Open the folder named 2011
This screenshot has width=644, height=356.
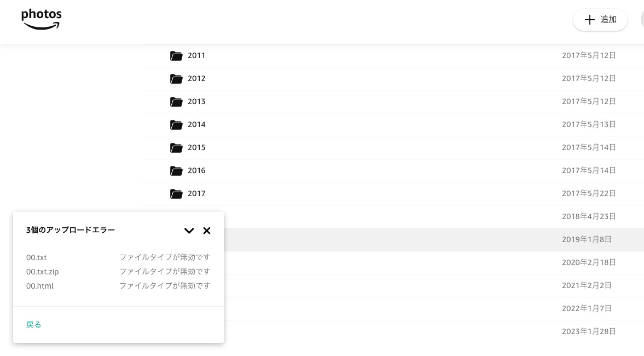tap(196, 56)
